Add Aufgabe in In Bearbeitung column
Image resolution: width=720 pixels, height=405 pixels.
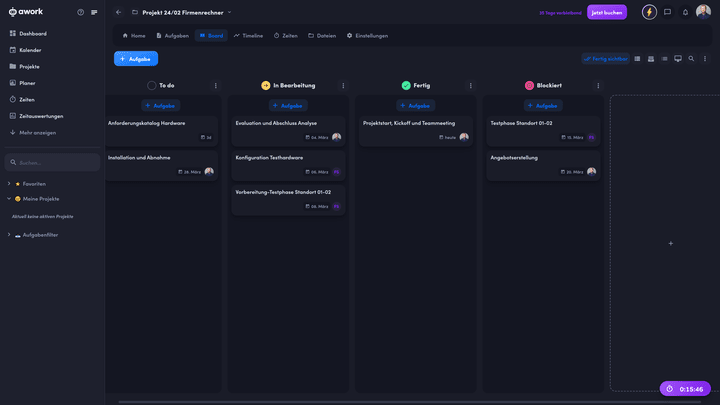288,106
